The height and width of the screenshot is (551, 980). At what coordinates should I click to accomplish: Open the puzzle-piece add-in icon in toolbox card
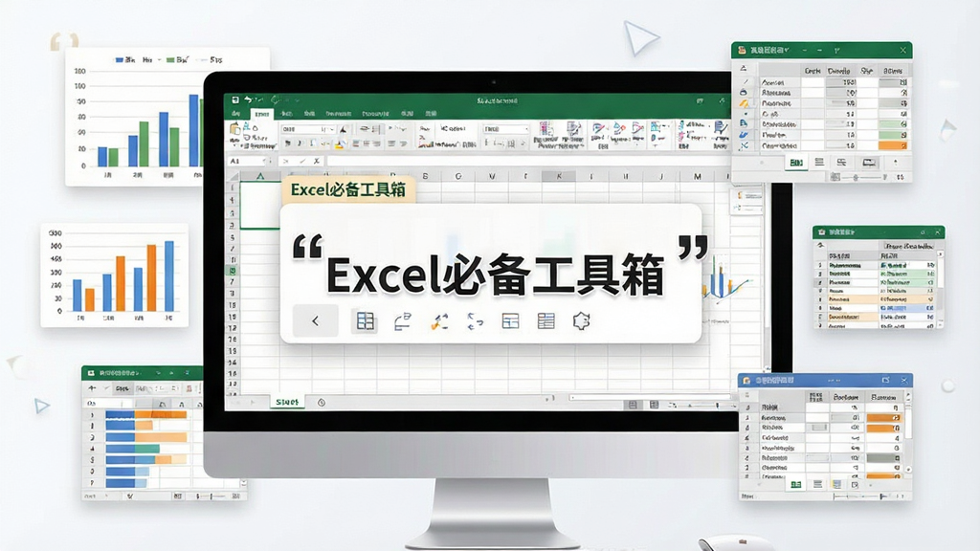581,321
